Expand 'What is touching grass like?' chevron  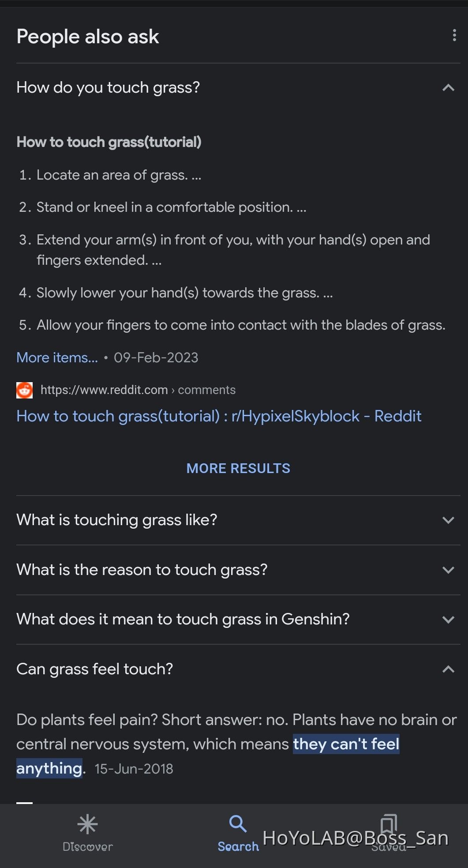448,520
